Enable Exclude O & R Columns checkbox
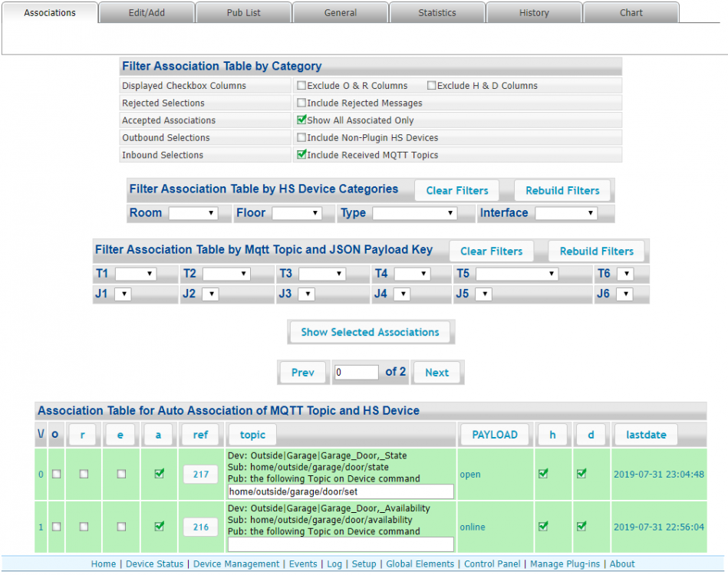The width and height of the screenshot is (728, 575). coord(301,86)
